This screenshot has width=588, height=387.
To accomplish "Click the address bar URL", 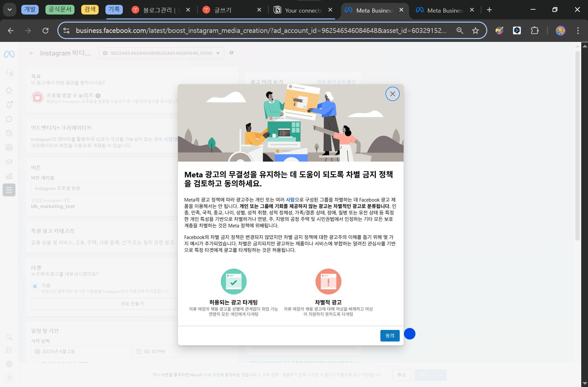I will (261, 31).
